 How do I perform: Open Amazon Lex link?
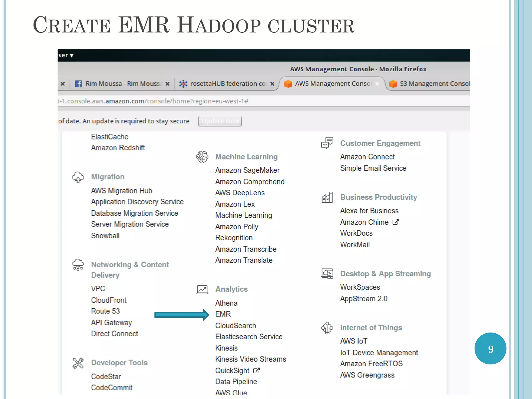click(x=235, y=204)
